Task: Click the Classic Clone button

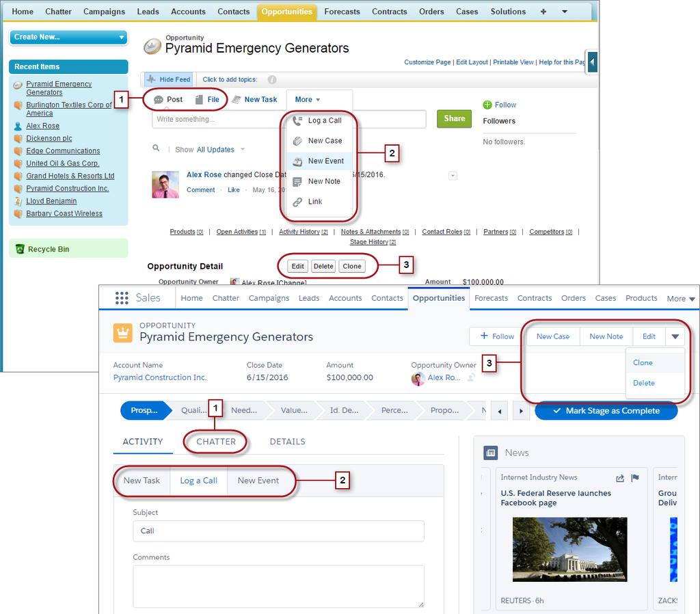Action: coord(352,266)
